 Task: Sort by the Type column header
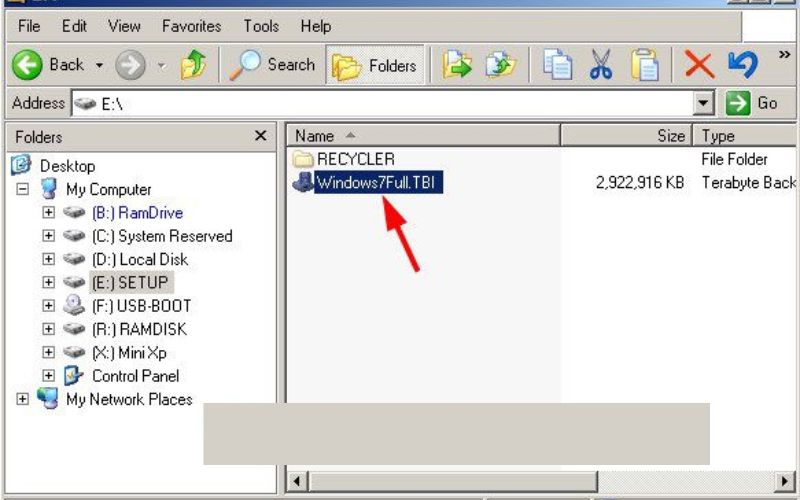coord(746,136)
